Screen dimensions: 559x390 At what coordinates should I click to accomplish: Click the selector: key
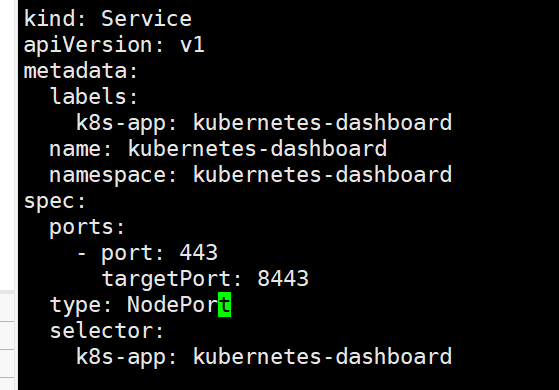click(107, 331)
